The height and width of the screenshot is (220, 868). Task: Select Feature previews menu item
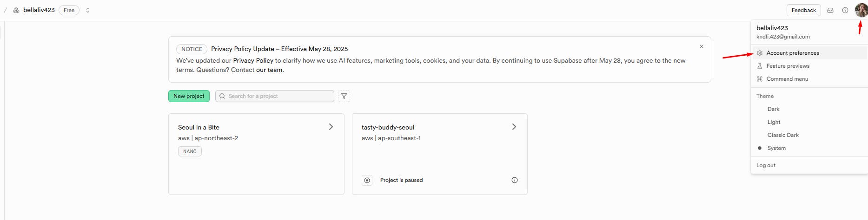pos(788,66)
